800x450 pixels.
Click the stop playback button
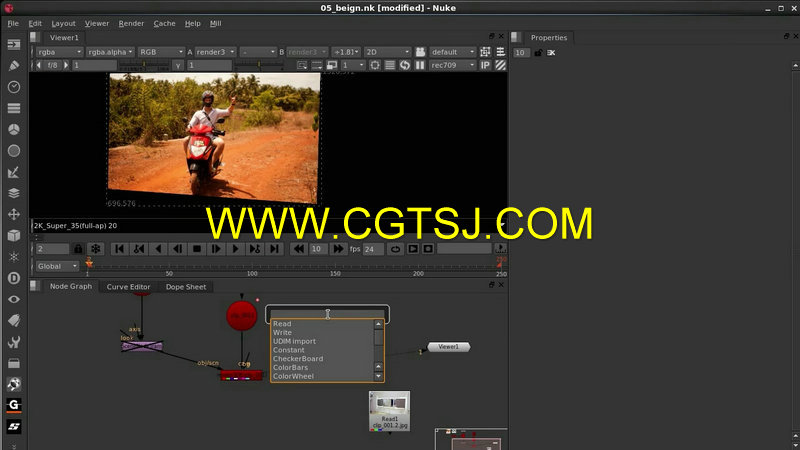[x=196, y=249]
